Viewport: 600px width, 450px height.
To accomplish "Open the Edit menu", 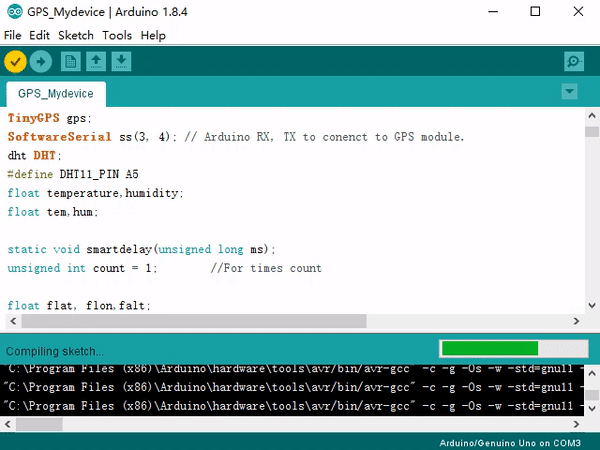I will 39,36.
